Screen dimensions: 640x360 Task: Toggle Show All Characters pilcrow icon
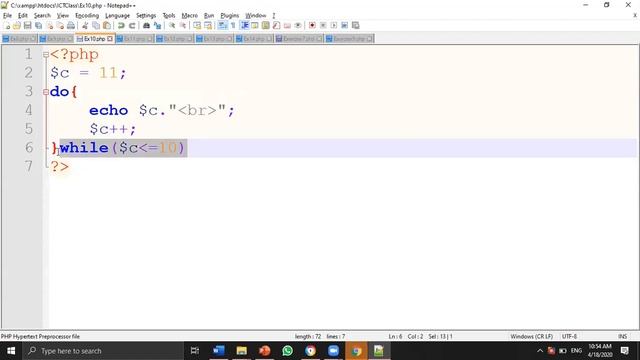(x=233, y=25)
